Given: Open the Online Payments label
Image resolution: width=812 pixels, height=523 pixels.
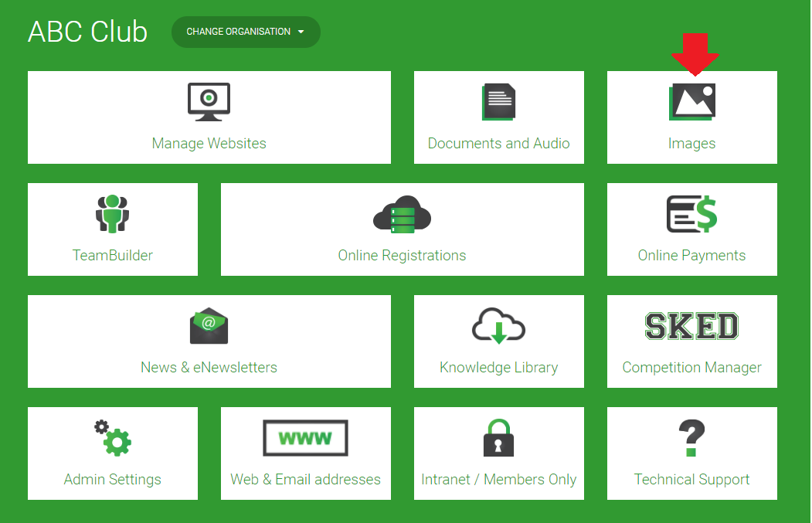Looking at the screenshot, I should (x=691, y=255).
